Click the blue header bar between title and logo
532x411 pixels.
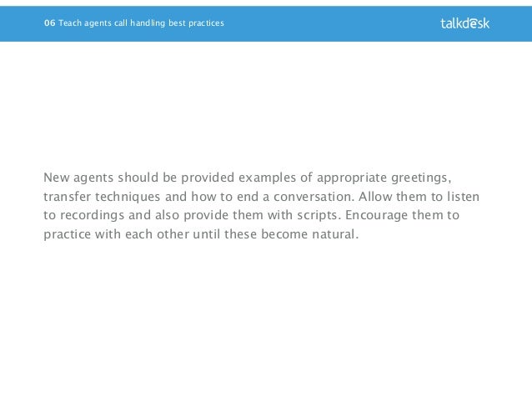[x=333, y=23]
